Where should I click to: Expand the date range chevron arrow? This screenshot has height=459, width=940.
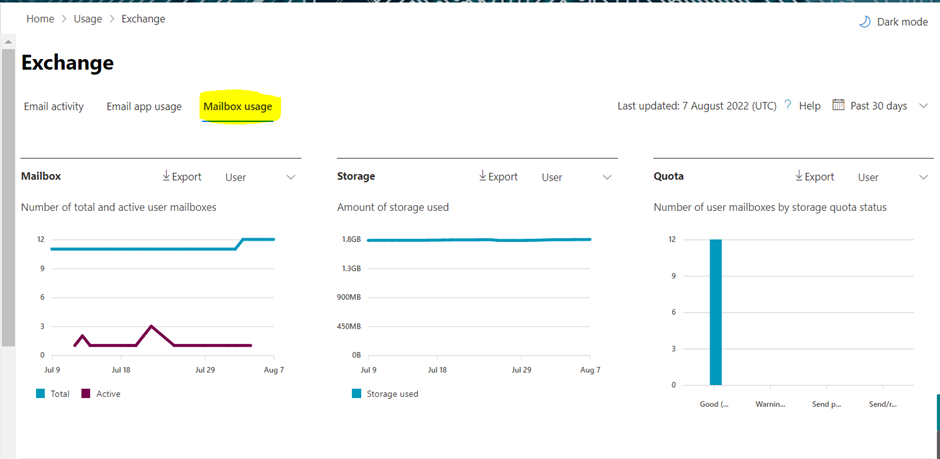(x=923, y=105)
